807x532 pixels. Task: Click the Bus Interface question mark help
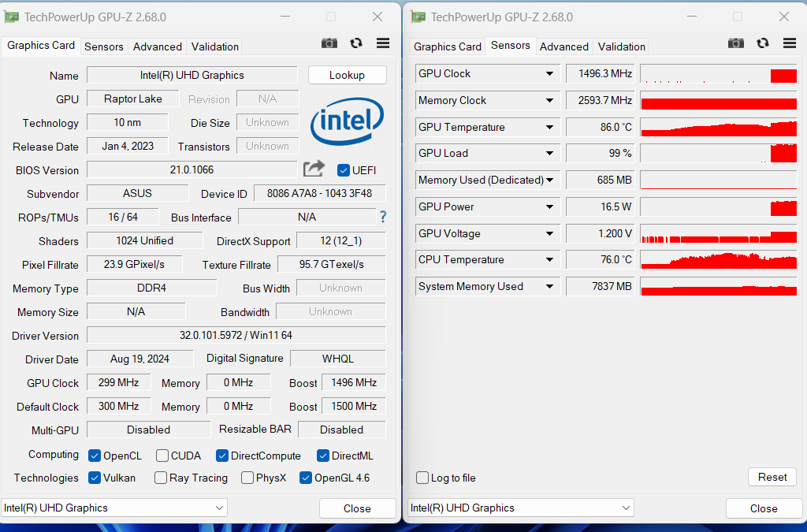point(383,217)
